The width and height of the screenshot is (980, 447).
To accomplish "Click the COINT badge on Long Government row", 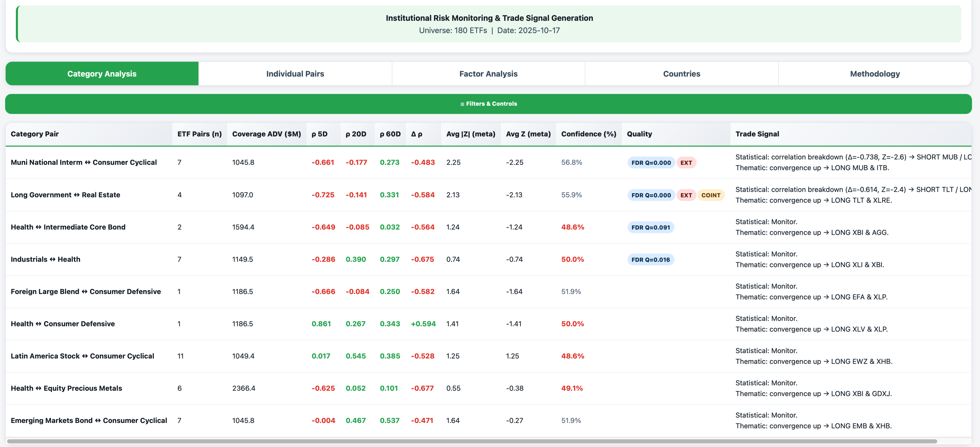I will [x=711, y=195].
